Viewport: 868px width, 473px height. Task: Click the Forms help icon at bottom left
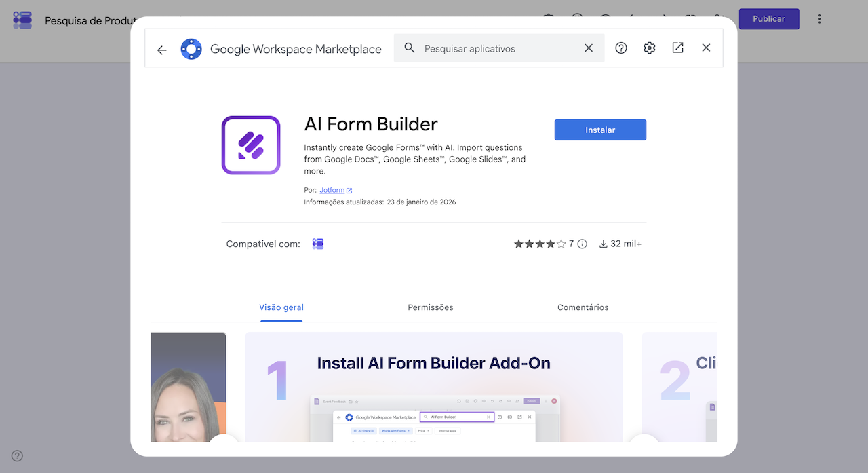point(18,456)
